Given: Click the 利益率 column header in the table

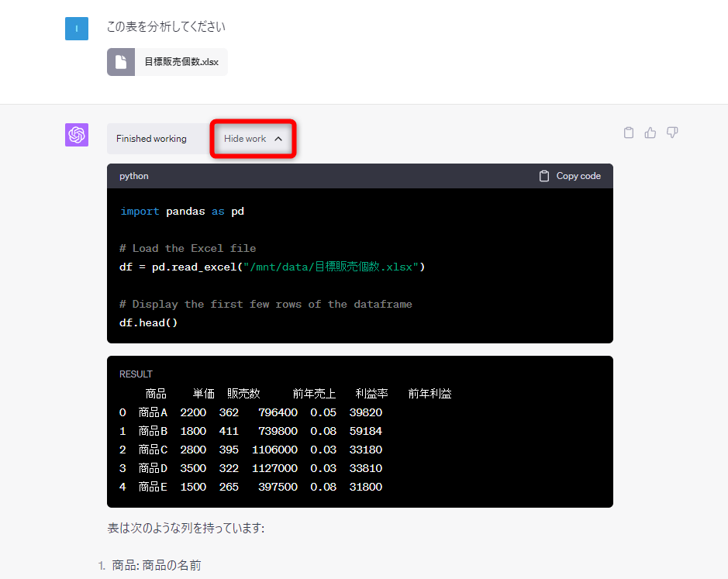Looking at the screenshot, I should point(371,393).
